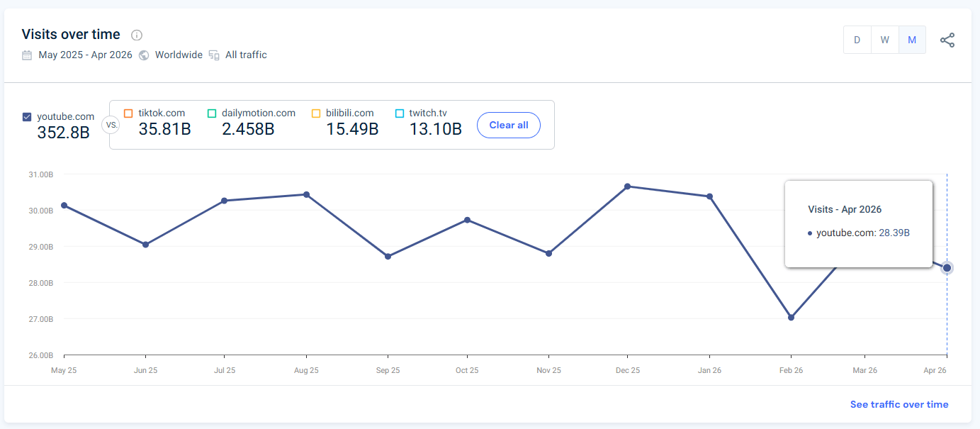The width and height of the screenshot is (980, 429).
Task: Select the monthly M tab
Action: click(912, 40)
